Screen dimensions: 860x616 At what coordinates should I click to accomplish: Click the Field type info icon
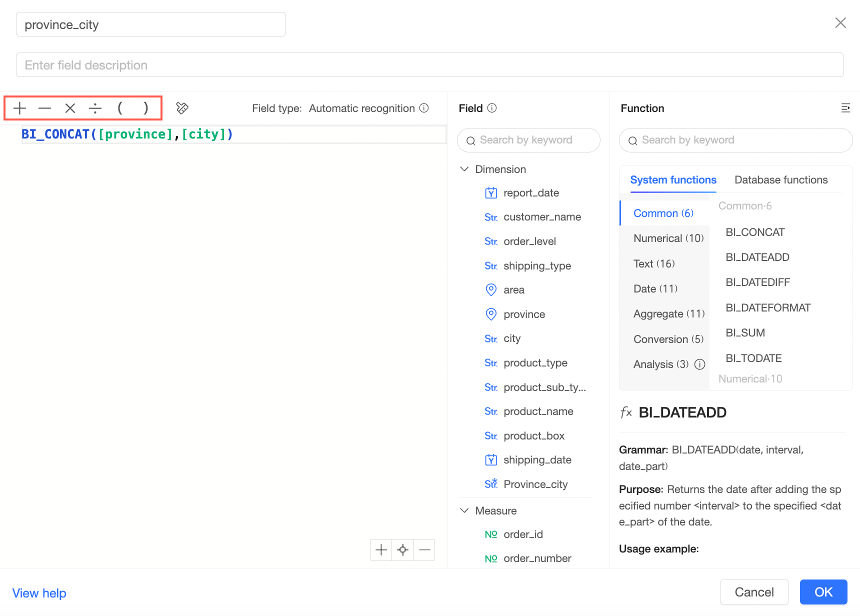pos(424,108)
